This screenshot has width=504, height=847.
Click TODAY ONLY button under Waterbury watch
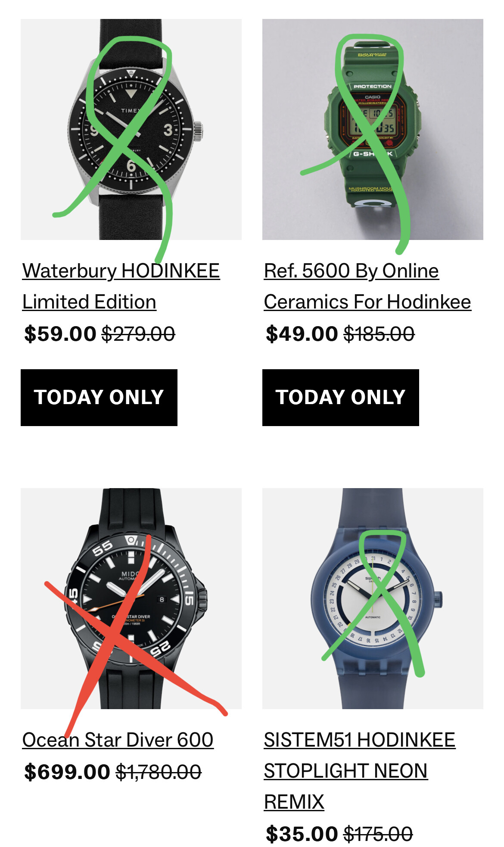99,398
